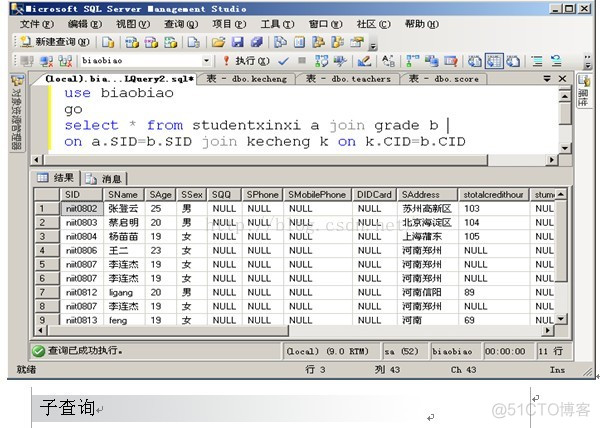Image resolution: width=600 pixels, height=428 pixels.
Task: Click the results grid horizontal scrollbar thumb
Action: [168, 330]
